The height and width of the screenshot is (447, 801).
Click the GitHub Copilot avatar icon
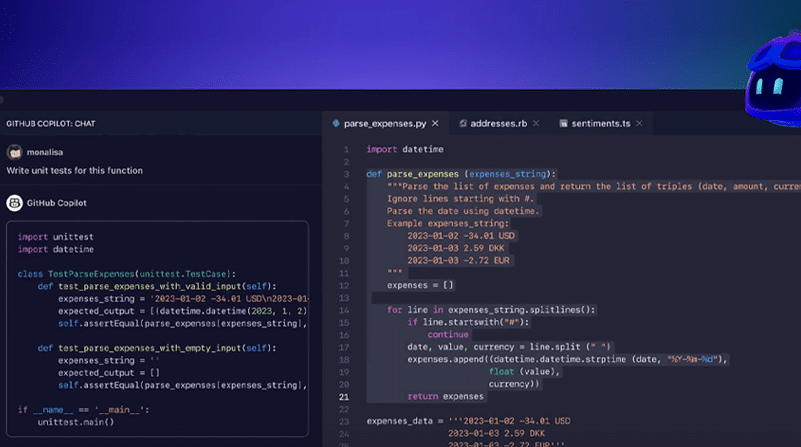14,203
